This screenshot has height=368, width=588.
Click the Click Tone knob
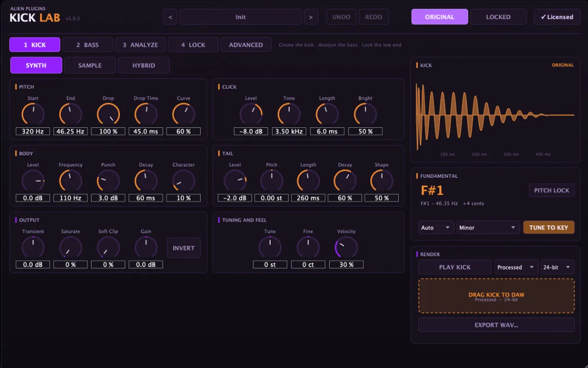click(x=289, y=114)
